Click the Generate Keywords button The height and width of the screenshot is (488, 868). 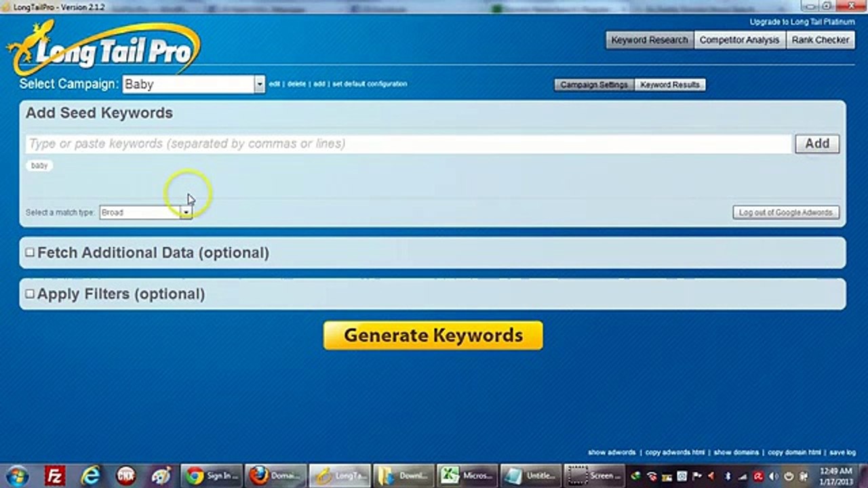click(x=433, y=335)
